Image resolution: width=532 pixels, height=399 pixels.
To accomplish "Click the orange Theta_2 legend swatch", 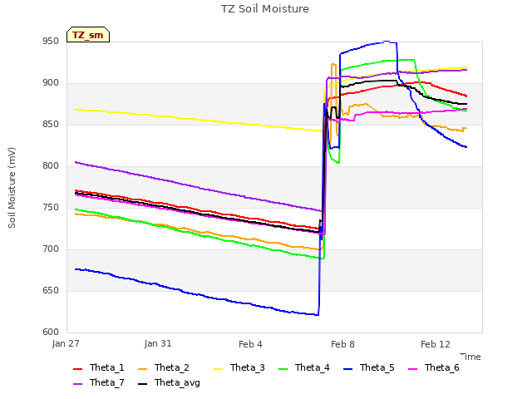I will 142,369.
